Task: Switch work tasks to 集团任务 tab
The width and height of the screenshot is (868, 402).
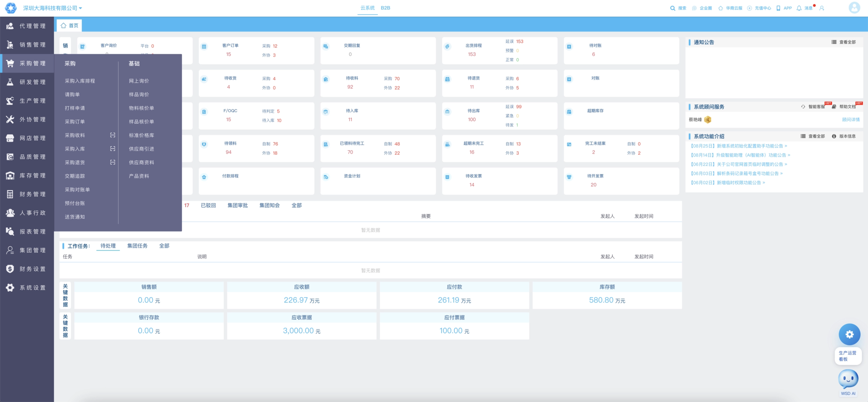Action: 137,246
